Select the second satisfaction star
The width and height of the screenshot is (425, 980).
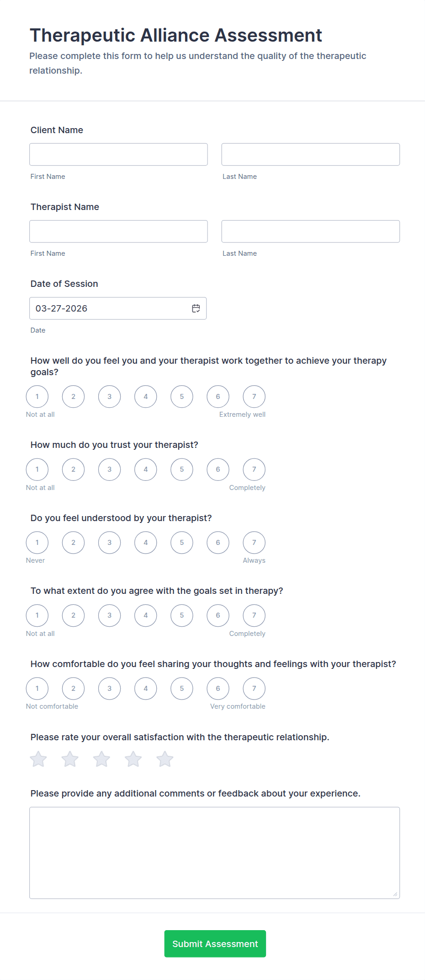(70, 759)
